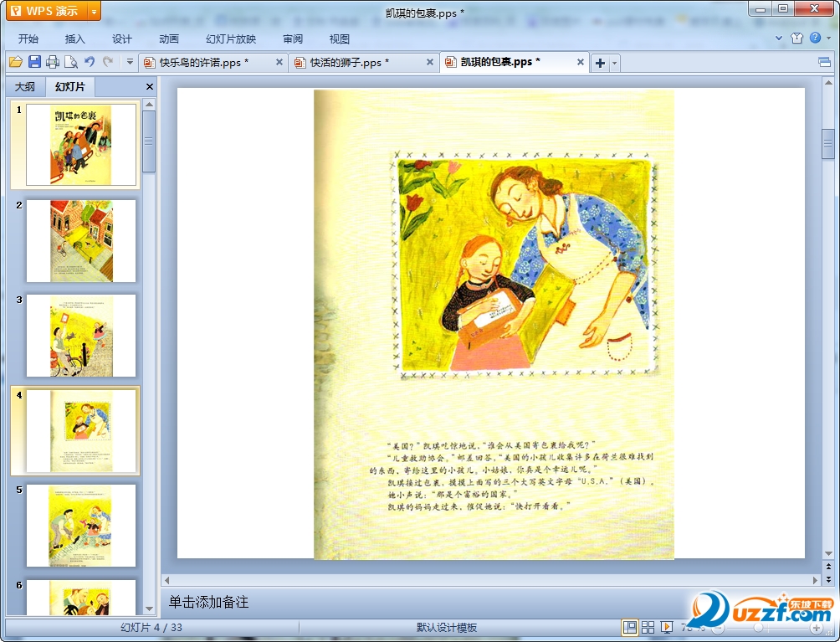Click the skin shirt icon near help
Screen dimensions: 840x642
796,38
